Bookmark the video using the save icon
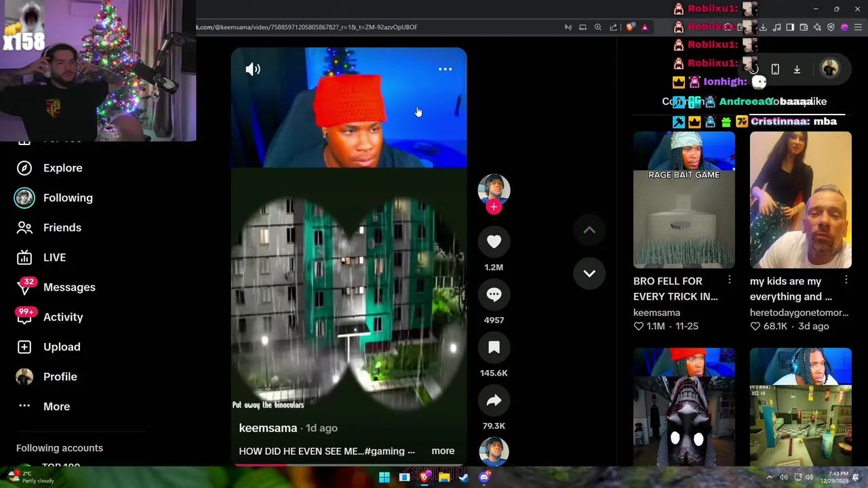The image size is (868, 488). click(494, 348)
